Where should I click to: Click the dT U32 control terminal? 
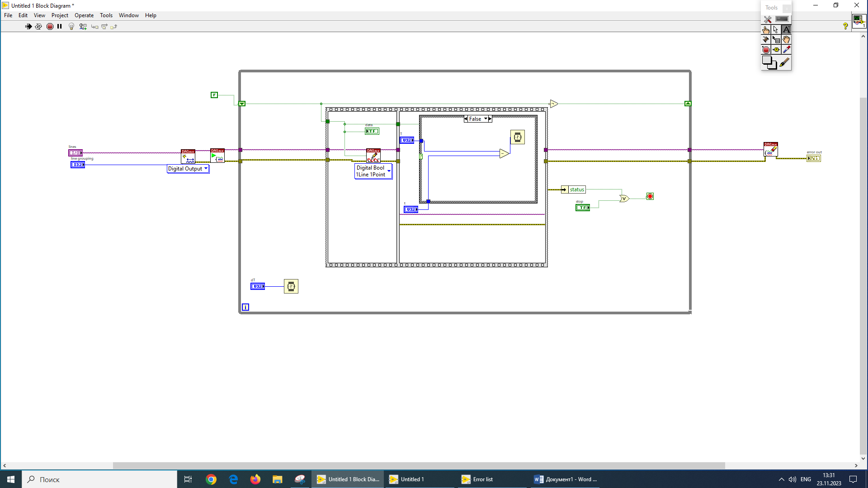coord(258,286)
